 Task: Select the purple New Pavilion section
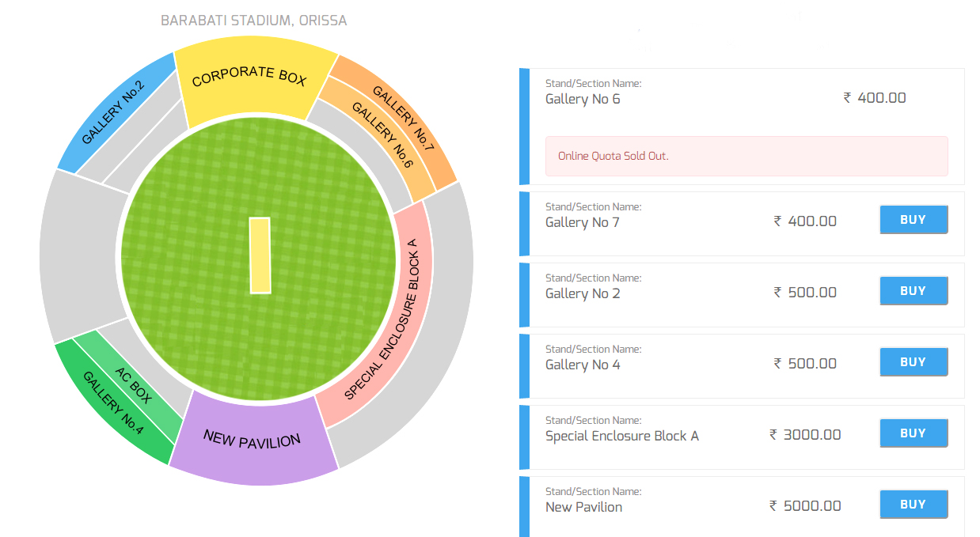pyautogui.click(x=252, y=441)
